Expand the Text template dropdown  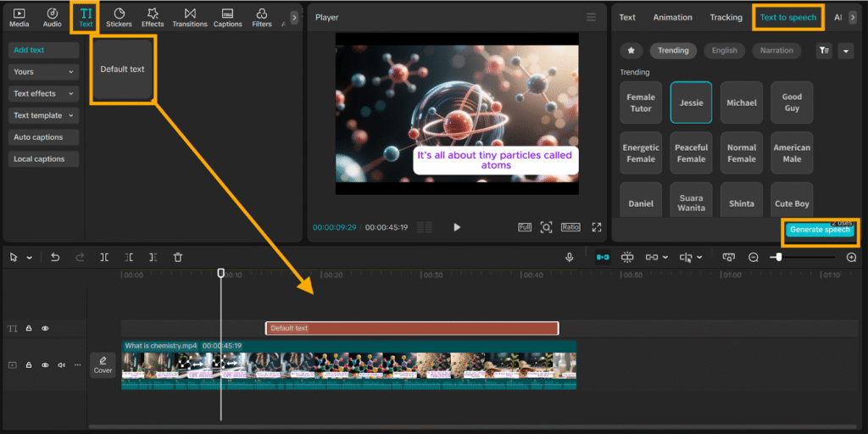[44, 115]
